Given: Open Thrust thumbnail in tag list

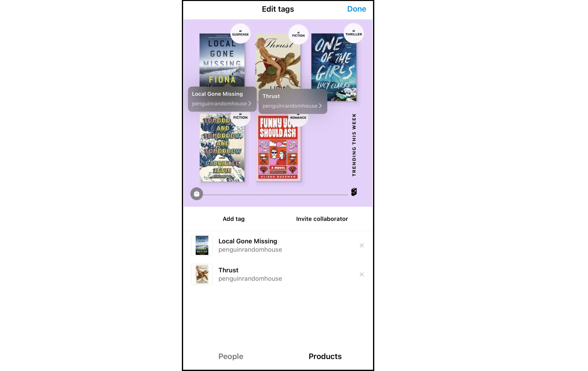Looking at the screenshot, I should coord(202,274).
